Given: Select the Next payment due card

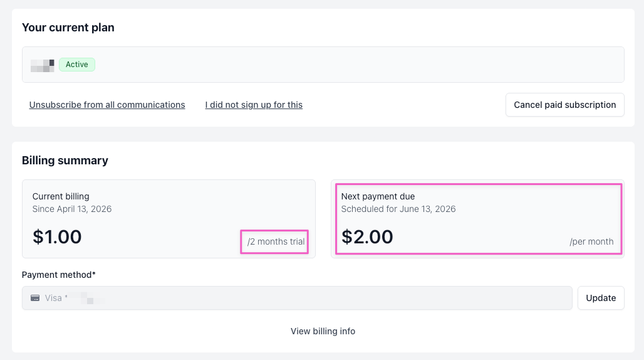Looking at the screenshot, I should 477,218.
